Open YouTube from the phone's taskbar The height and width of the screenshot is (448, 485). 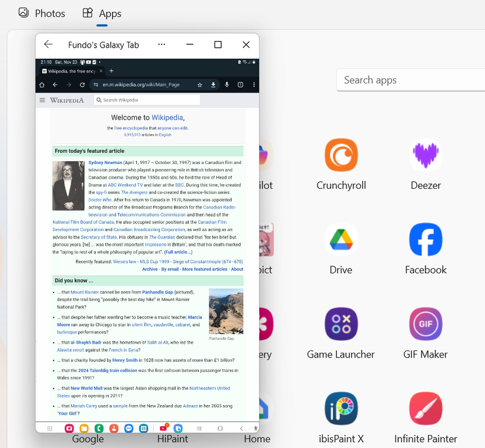163,428
